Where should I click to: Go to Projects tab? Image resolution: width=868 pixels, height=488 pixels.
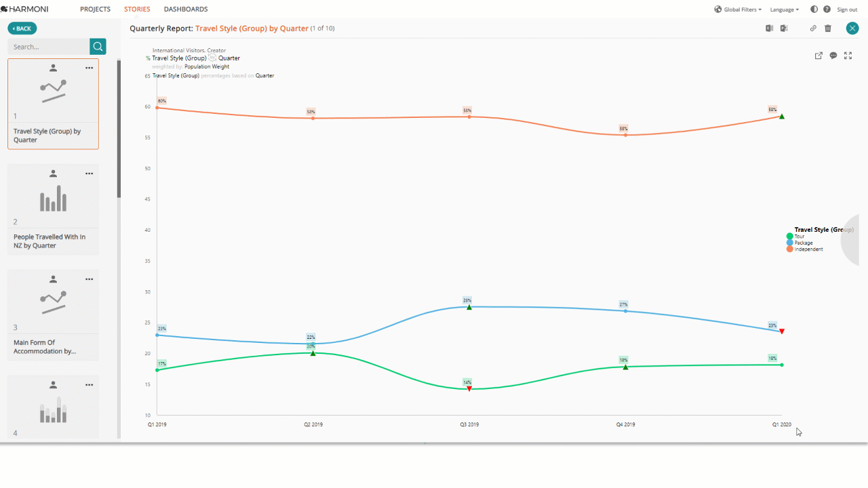[x=95, y=9]
